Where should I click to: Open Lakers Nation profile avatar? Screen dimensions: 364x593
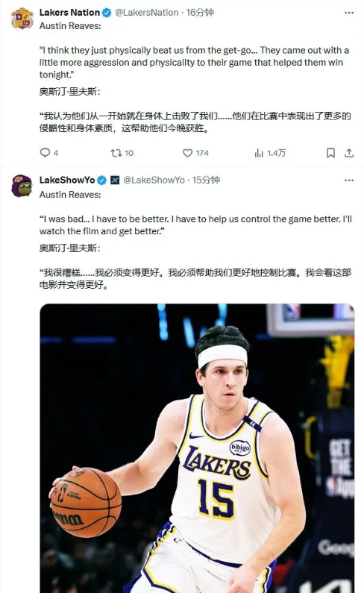(x=22, y=19)
